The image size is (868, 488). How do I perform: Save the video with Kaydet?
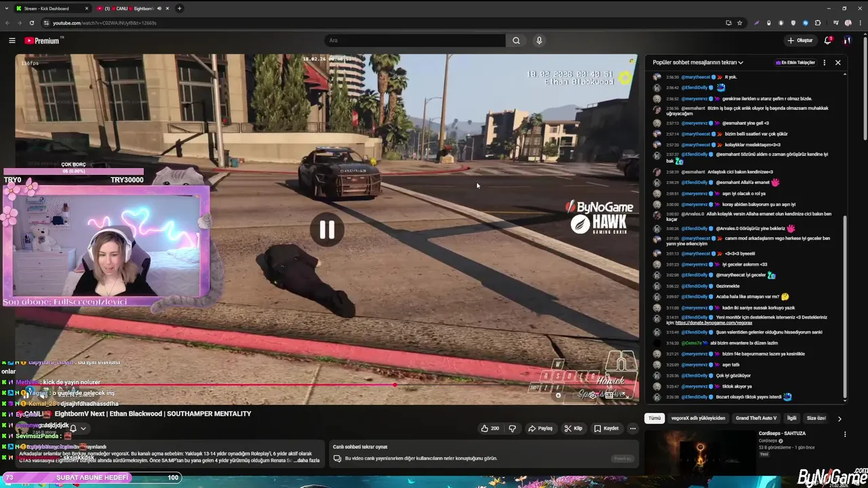tap(606, 428)
